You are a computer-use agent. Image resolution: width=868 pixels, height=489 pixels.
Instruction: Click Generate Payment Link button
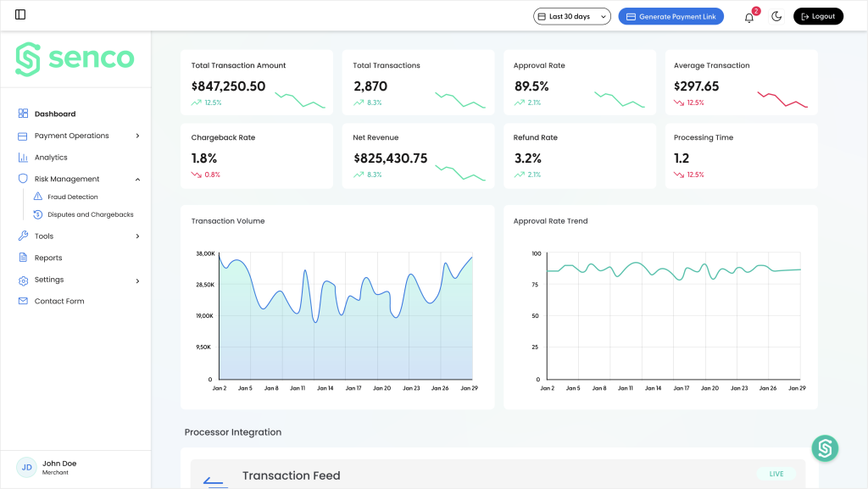coord(670,16)
